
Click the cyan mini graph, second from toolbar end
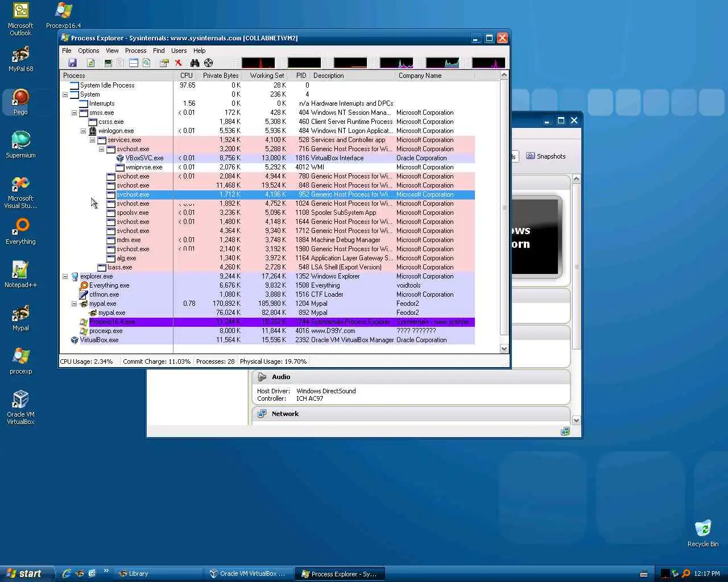point(442,63)
